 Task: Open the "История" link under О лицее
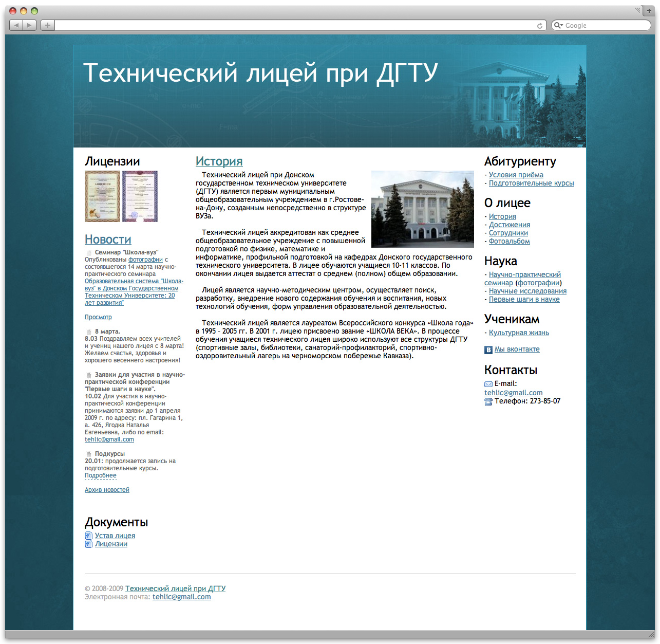pyautogui.click(x=502, y=216)
